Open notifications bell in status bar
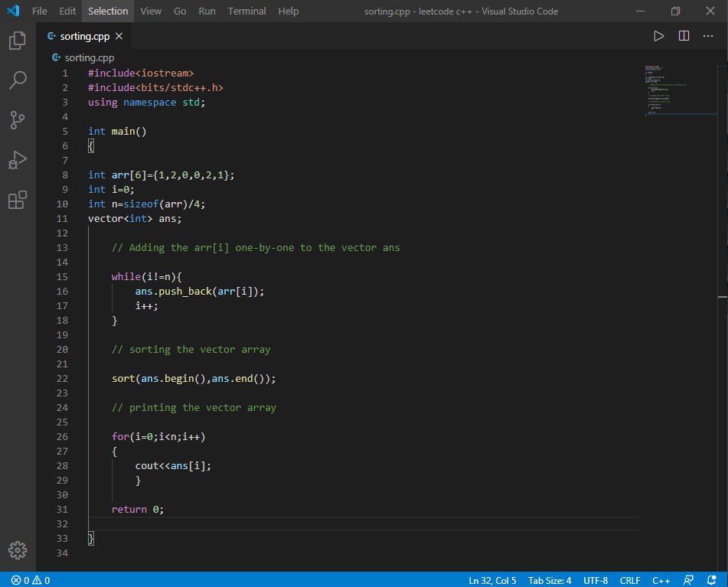The width and height of the screenshot is (728, 587). [x=711, y=580]
